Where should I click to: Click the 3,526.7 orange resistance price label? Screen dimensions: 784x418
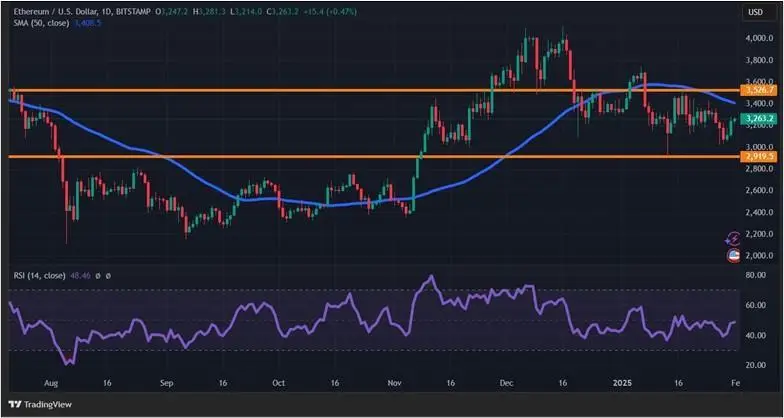click(x=755, y=90)
